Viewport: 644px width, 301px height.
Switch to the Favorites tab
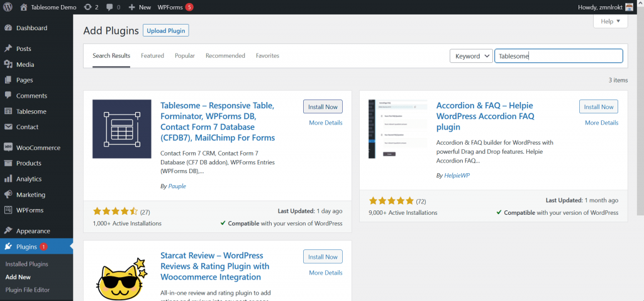(x=267, y=56)
